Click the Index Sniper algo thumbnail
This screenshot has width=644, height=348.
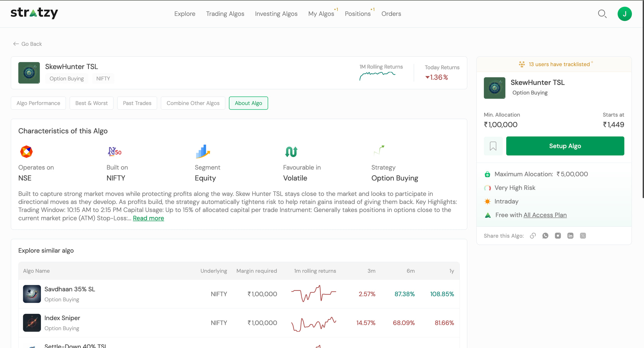(x=32, y=323)
